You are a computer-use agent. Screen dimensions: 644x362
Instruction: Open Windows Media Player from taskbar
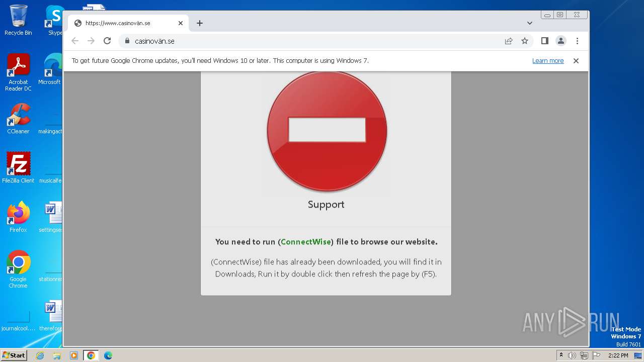tap(73, 355)
